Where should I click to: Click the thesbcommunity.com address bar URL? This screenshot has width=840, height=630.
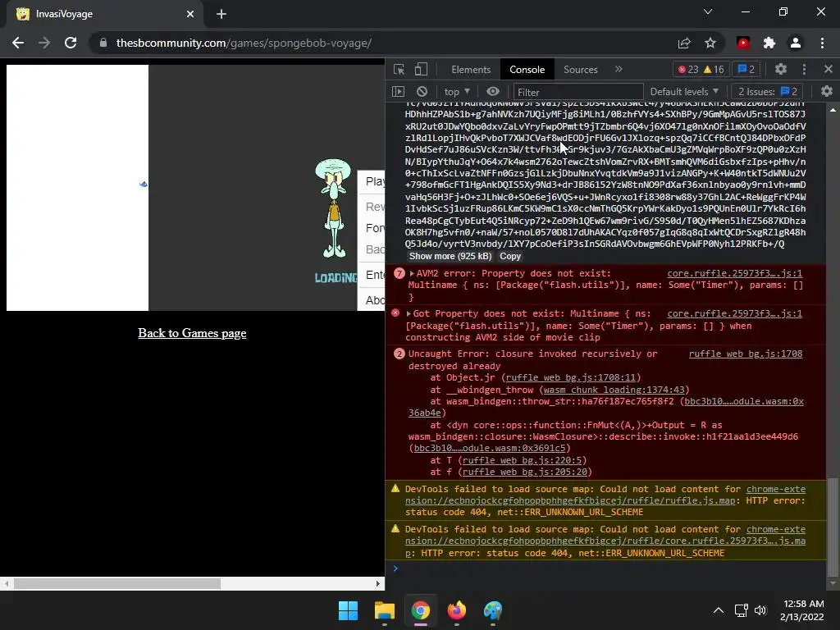[244, 43]
